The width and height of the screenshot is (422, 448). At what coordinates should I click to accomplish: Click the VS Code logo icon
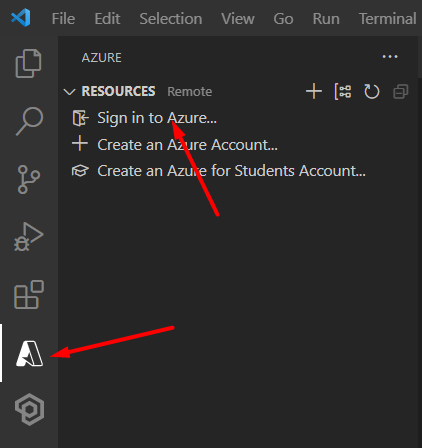coord(21,18)
